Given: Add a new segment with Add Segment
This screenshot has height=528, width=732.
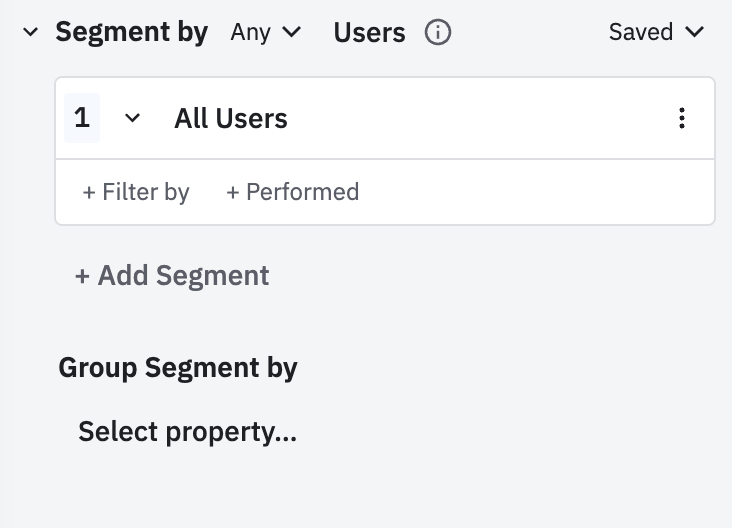Looking at the screenshot, I should pos(172,275).
